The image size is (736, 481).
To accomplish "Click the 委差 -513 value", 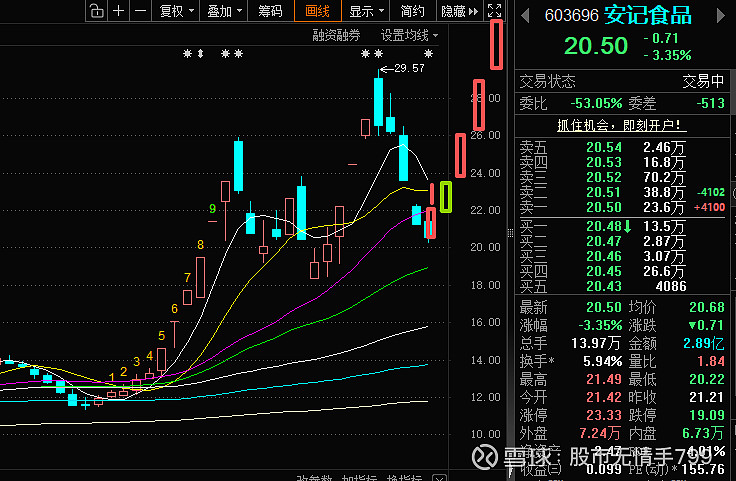I will pos(710,103).
